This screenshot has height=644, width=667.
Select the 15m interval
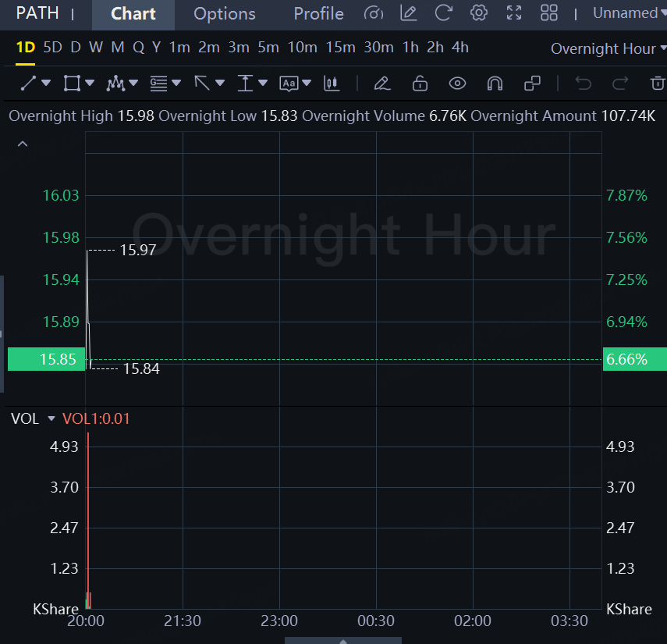pos(340,48)
